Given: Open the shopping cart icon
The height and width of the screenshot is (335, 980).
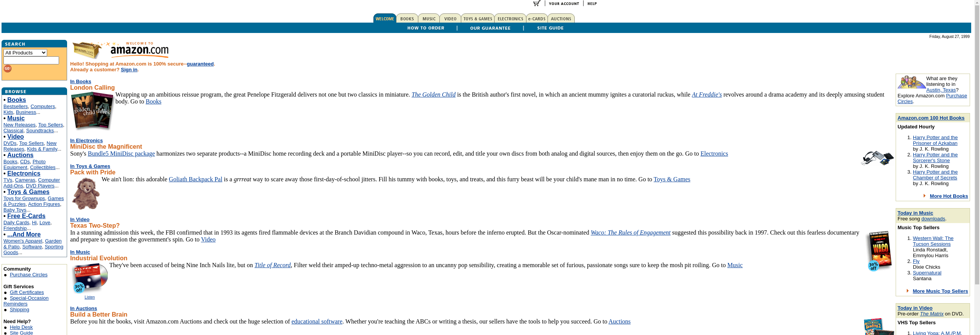Looking at the screenshot, I should (x=537, y=3).
